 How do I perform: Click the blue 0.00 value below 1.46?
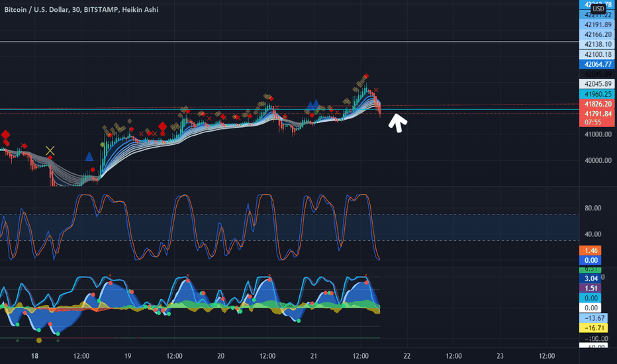pyautogui.click(x=591, y=260)
